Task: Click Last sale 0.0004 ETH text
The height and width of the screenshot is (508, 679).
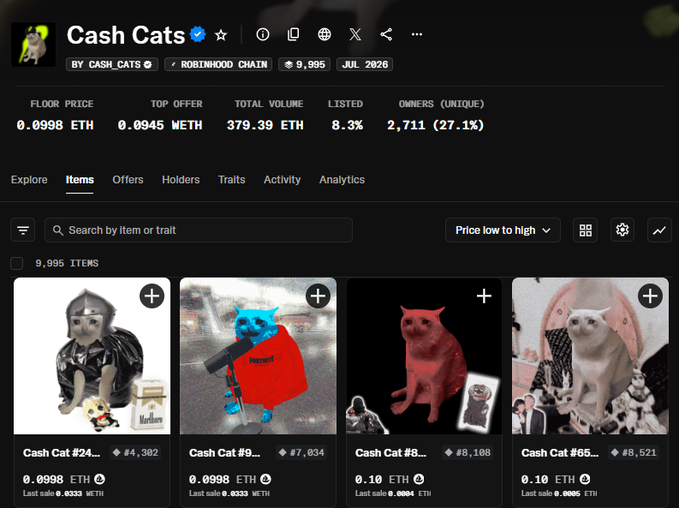Action: click(393, 493)
